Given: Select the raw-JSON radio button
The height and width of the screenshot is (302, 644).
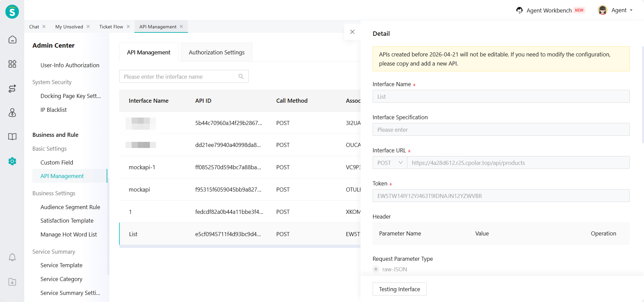Looking at the screenshot, I should pyautogui.click(x=376, y=269).
